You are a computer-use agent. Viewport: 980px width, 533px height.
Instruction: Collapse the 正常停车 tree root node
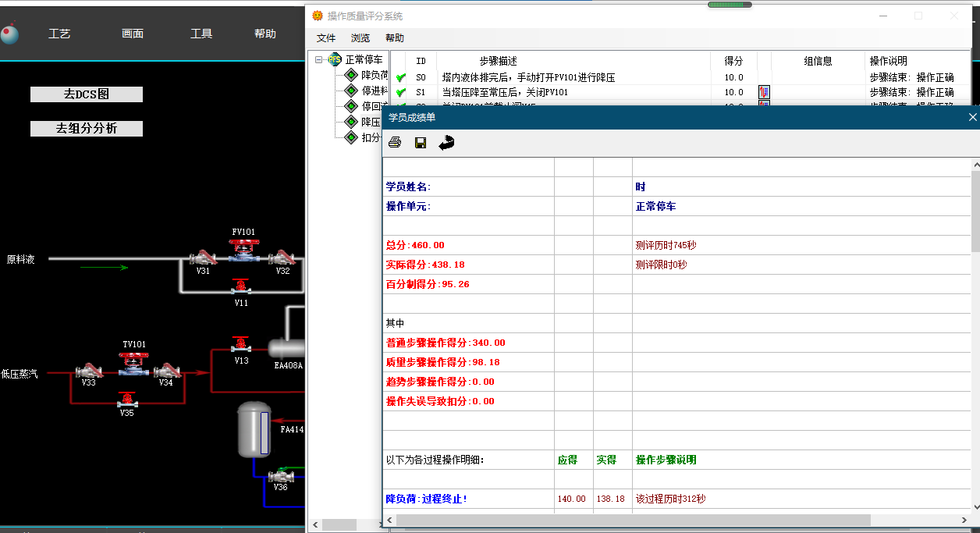[318, 60]
